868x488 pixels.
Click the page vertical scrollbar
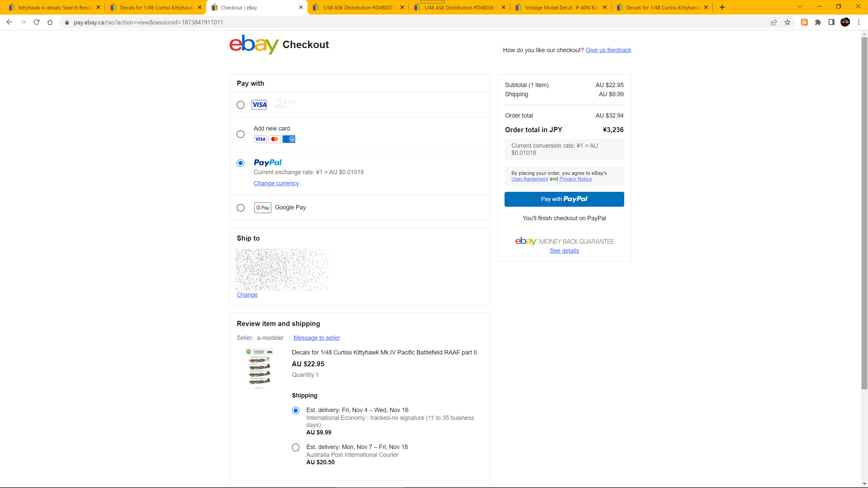point(864,213)
